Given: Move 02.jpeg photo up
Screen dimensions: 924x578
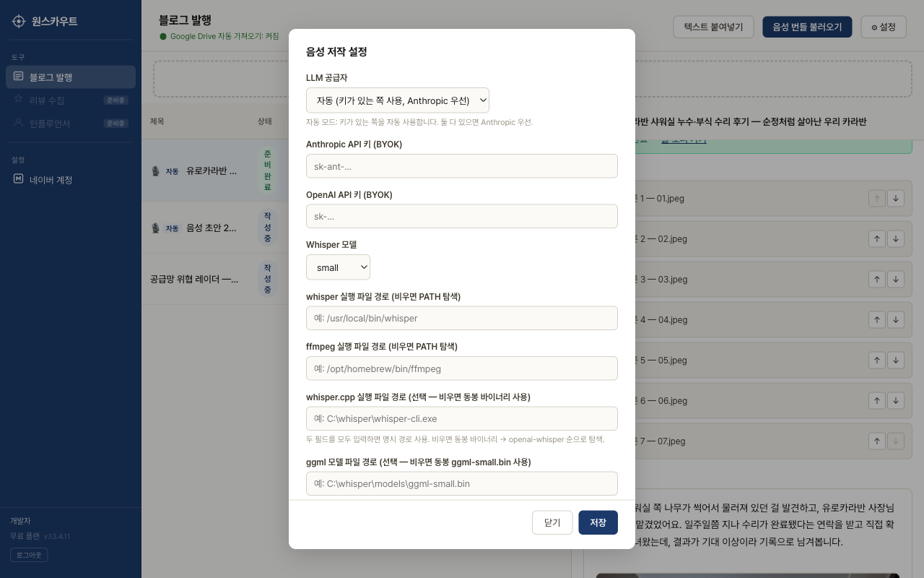Looking at the screenshot, I should [877, 238].
